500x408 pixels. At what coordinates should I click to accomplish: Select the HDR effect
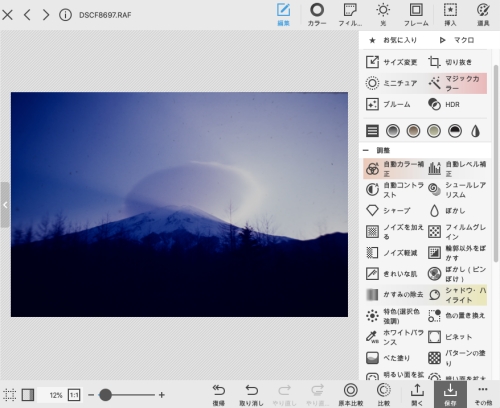444,104
